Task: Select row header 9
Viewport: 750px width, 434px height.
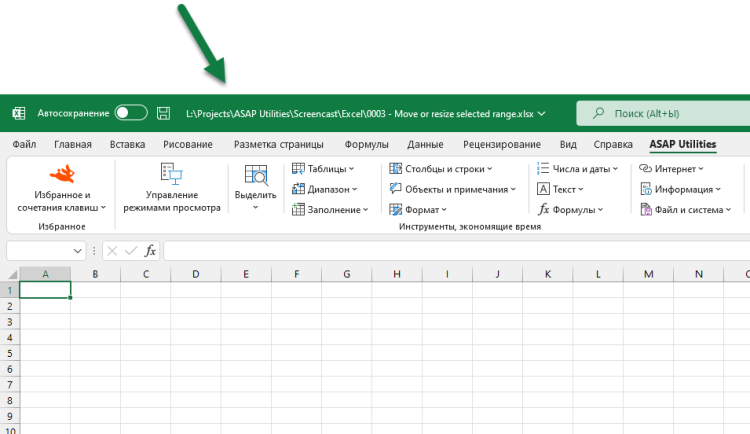Action: [x=10, y=416]
